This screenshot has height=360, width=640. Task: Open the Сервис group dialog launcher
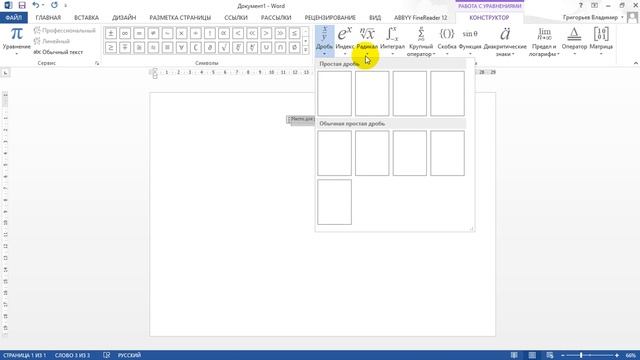[97, 63]
